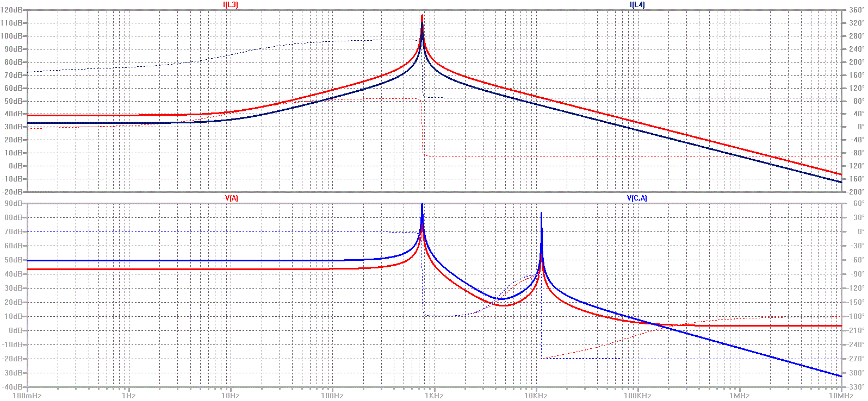Click the 10MHz tick on frequency axis
Screen dimensions: 868x401
click(x=841, y=396)
